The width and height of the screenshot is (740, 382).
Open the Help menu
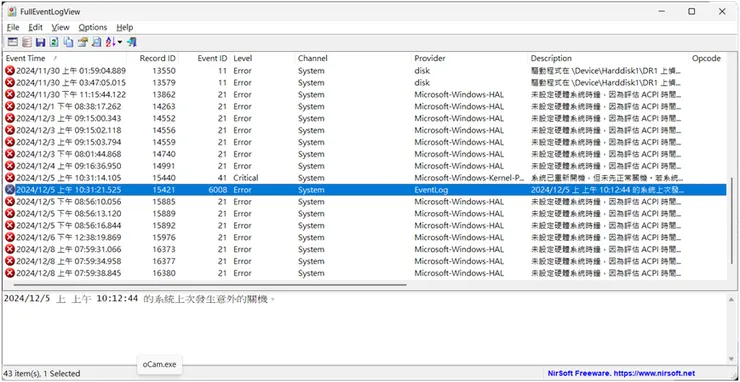pos(125,27)
